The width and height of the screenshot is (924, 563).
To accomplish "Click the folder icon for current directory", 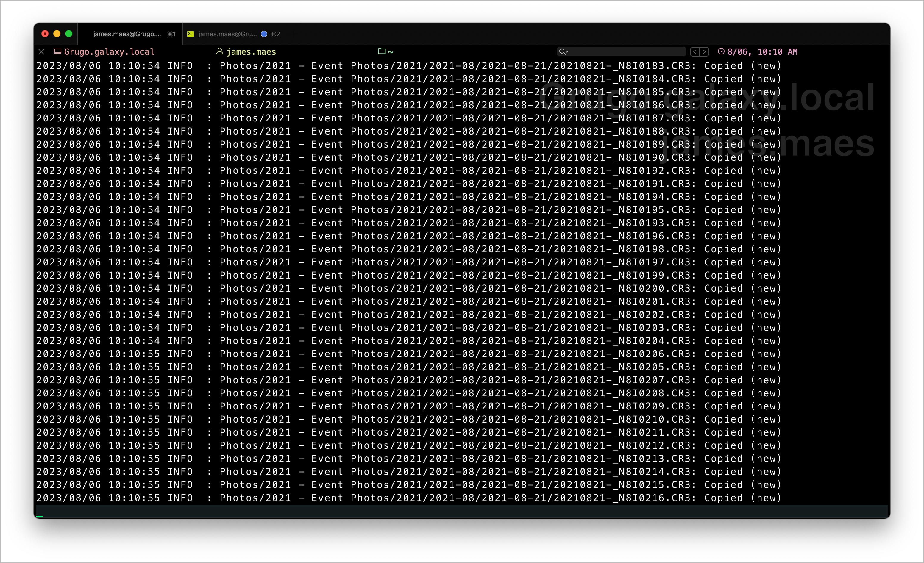I will (x=382, y=51).
